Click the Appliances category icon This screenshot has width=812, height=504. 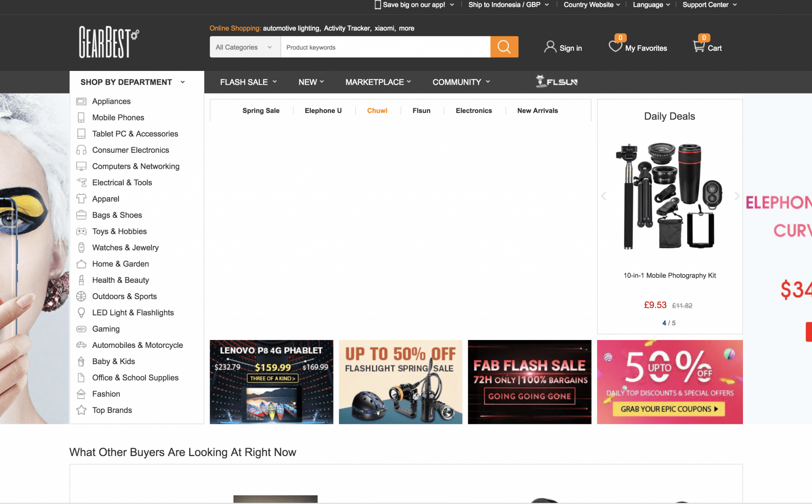81,101
